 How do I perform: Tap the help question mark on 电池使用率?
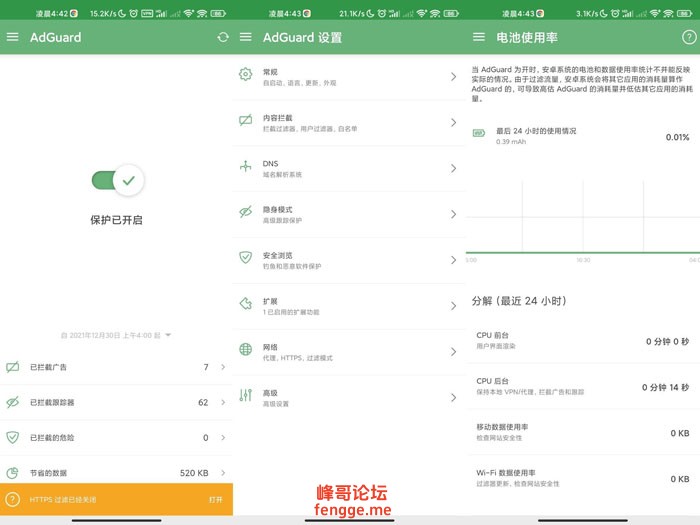689,37
